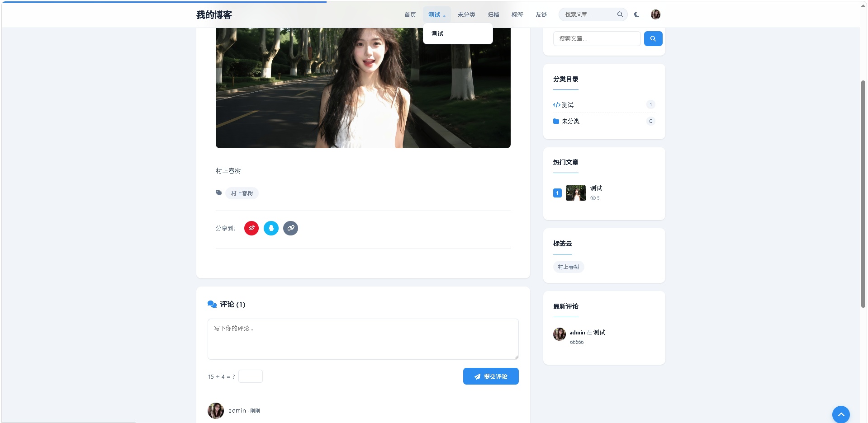Click the 分类目录 heading
The height and width of the screenshot is (423, 868).
(x=566, y=79)
